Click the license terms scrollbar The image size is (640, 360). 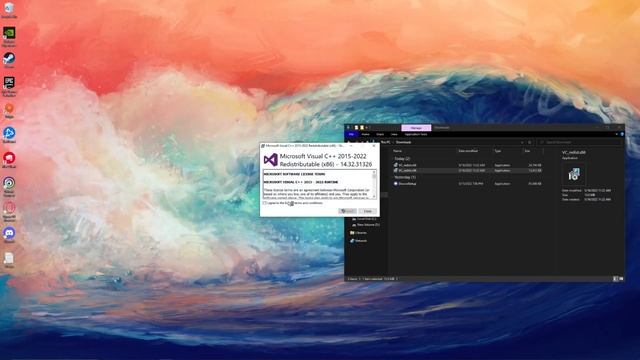(x=374, y=184)
